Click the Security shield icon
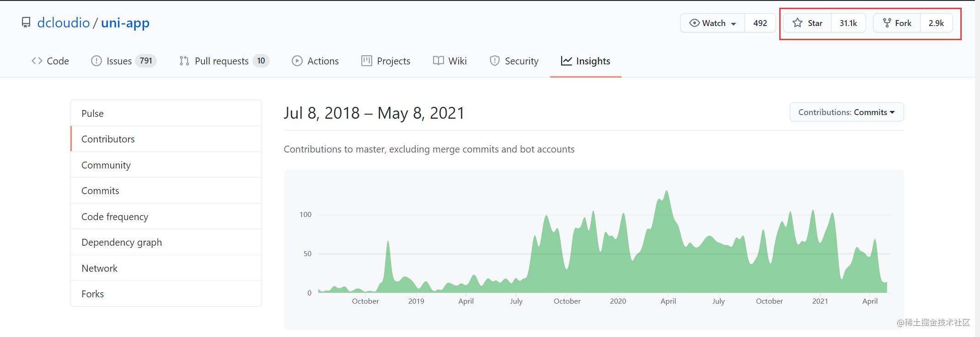980x337 pixels. point(494,61)
